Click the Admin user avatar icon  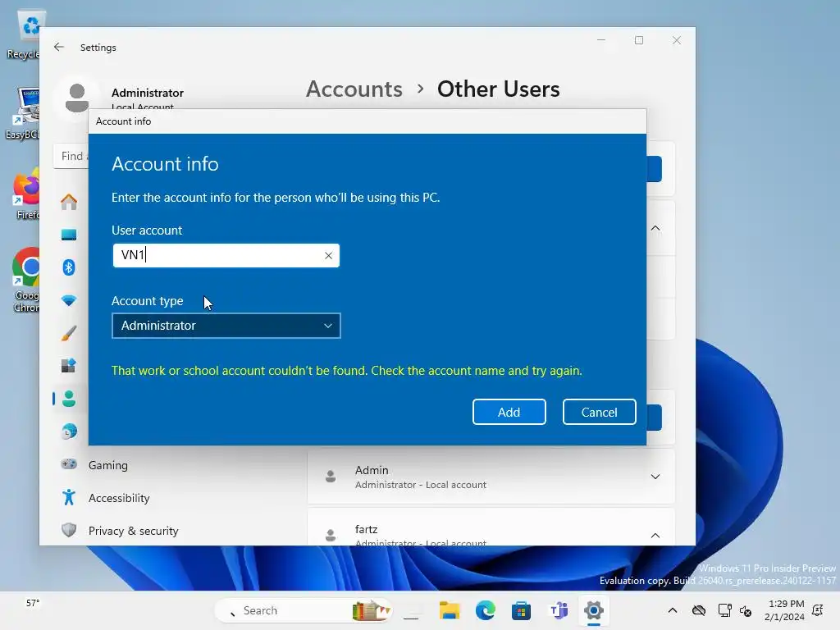[331, 477]
